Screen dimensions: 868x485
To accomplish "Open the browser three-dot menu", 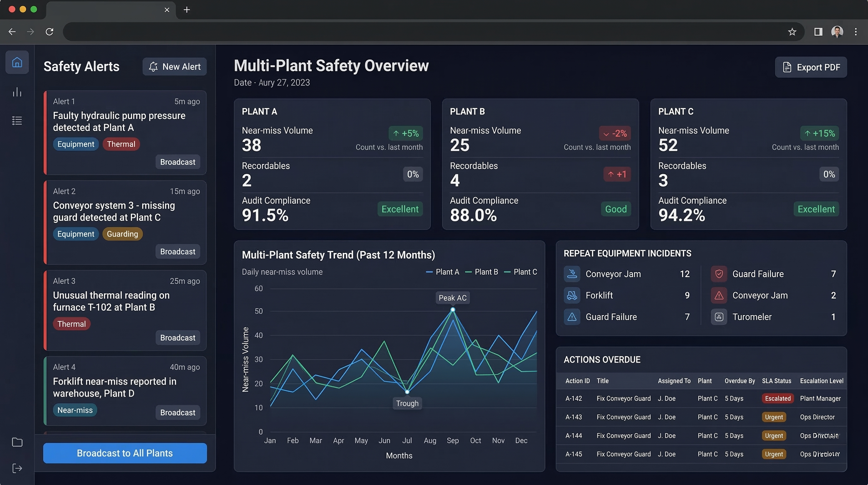I will [855, 31].
